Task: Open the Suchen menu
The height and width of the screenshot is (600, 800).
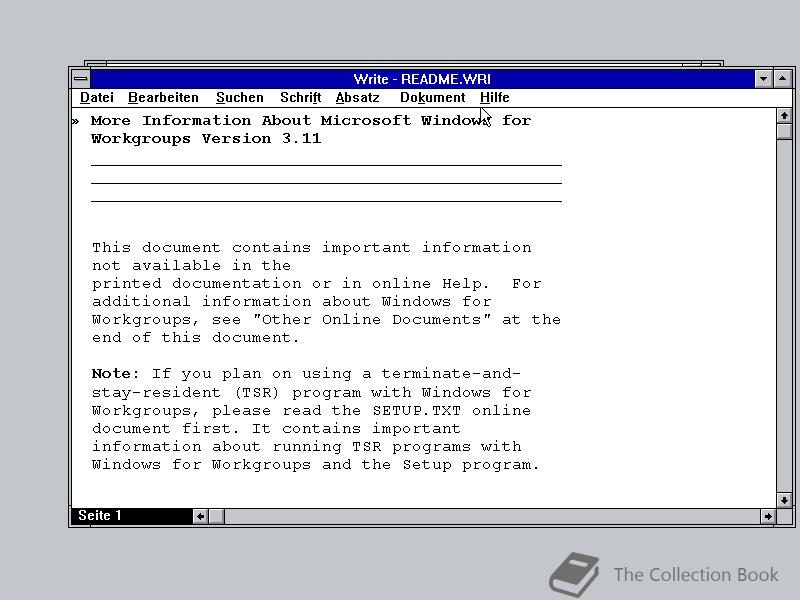Action: 240,97
